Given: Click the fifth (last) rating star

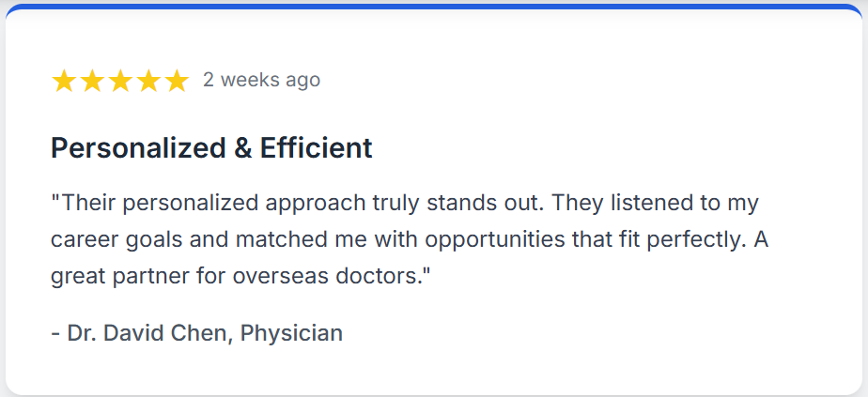Looking at the screenshot, I should (x=177, y=81).
